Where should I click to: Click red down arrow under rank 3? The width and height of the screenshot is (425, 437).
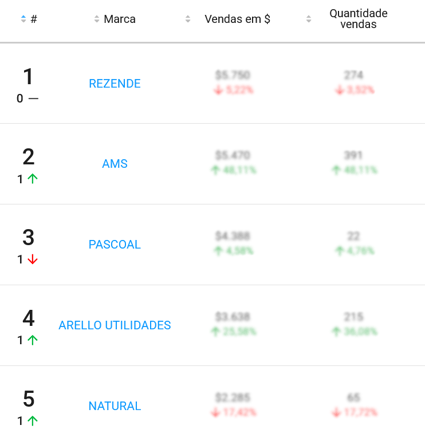pyautogui.click(x=33, y=259)
